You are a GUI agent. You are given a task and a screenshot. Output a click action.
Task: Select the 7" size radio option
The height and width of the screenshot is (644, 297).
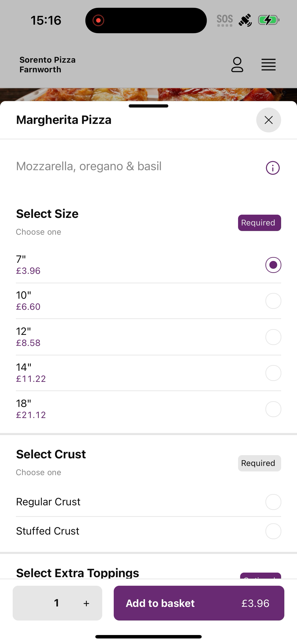tap(273, 265)
